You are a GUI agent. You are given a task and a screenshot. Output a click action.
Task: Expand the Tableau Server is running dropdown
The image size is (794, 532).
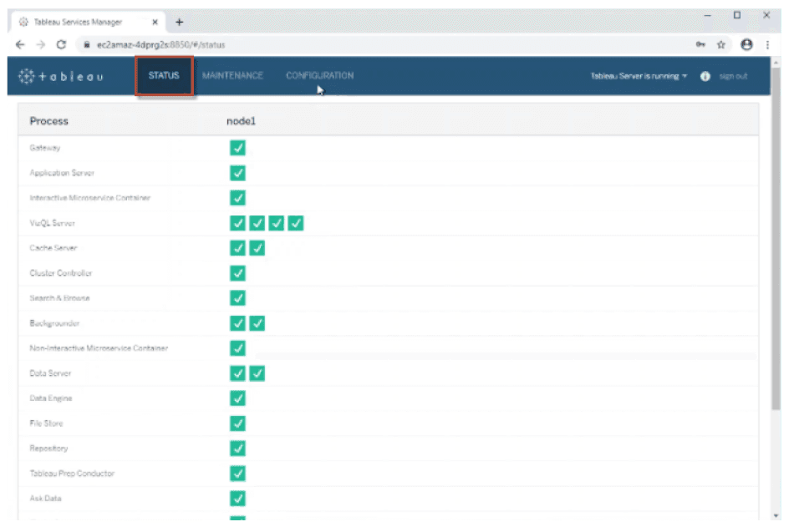pyautogui.click(x=639, y=76)
